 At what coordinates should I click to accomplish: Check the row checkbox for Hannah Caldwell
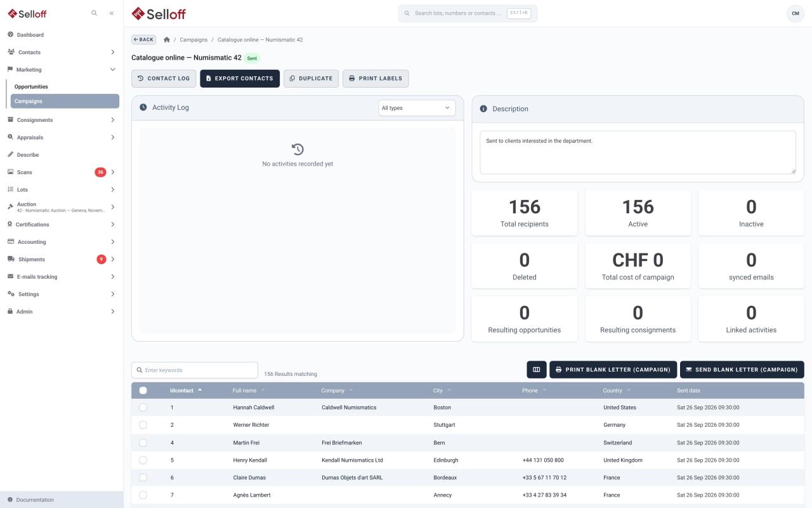pos(143,408)
